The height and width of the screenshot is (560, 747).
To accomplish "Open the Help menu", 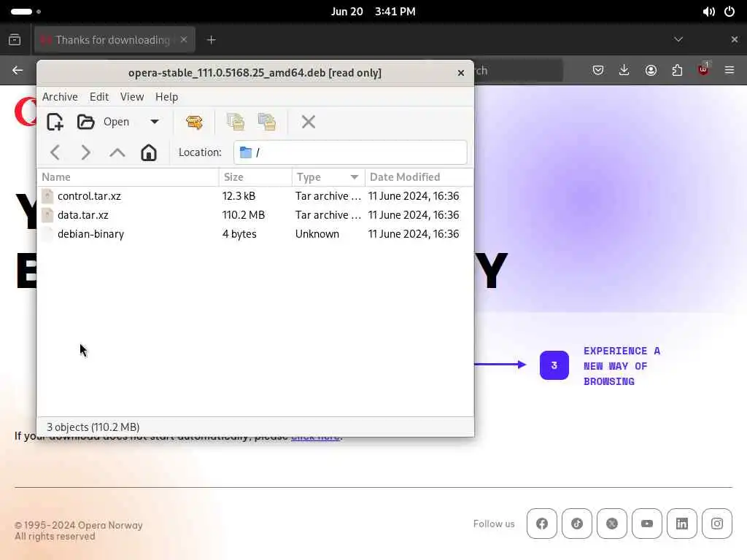I will pos(167,97).
